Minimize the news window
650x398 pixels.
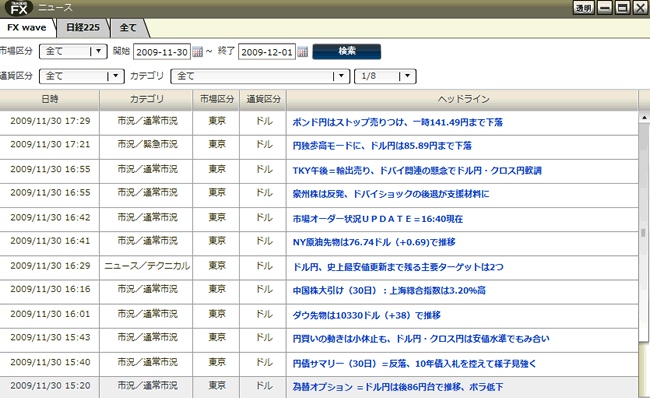pos(604,7)
